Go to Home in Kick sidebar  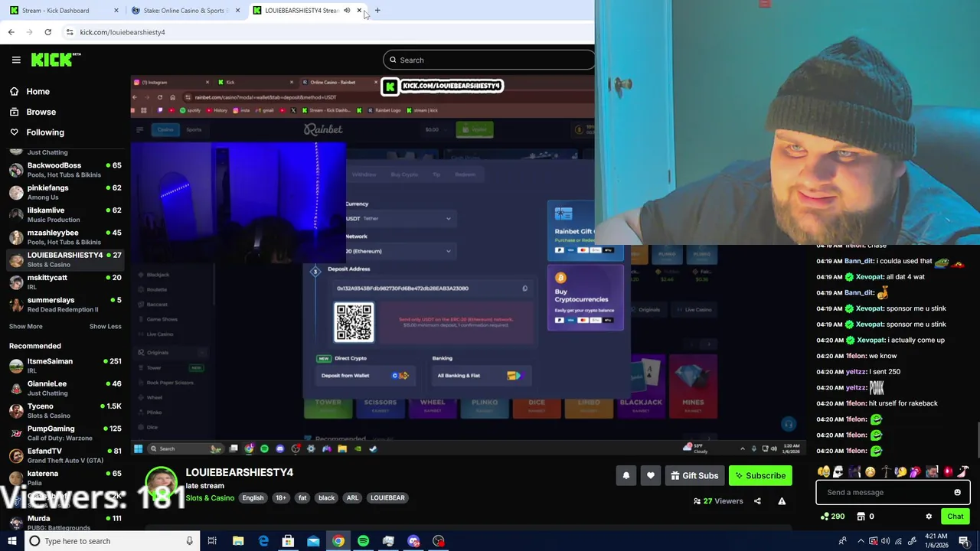pos(30,91)
